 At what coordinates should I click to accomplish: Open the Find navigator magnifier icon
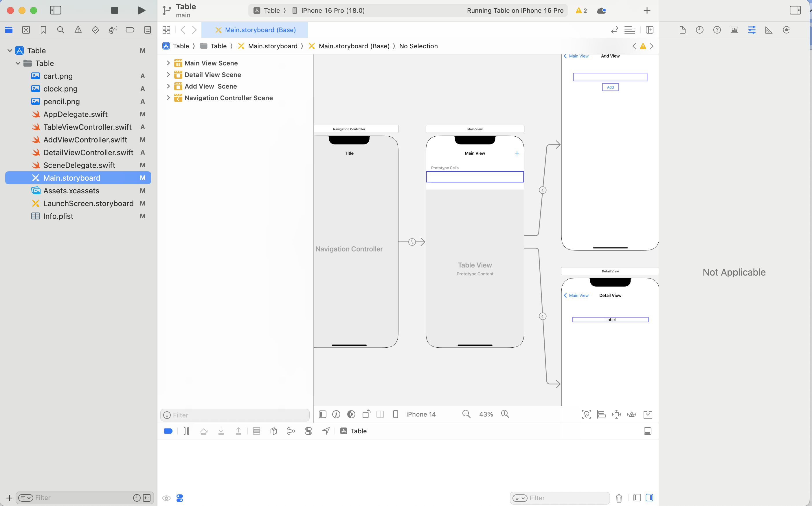[x=60, y=30]
